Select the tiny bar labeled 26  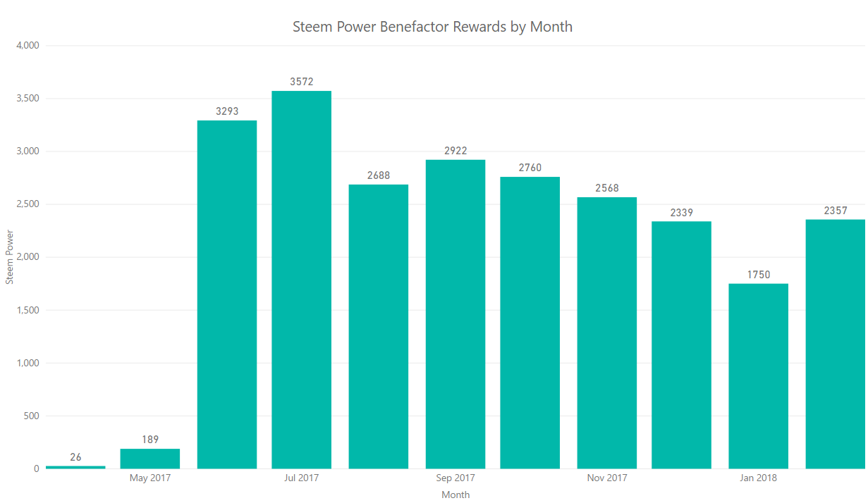[75, 467]
